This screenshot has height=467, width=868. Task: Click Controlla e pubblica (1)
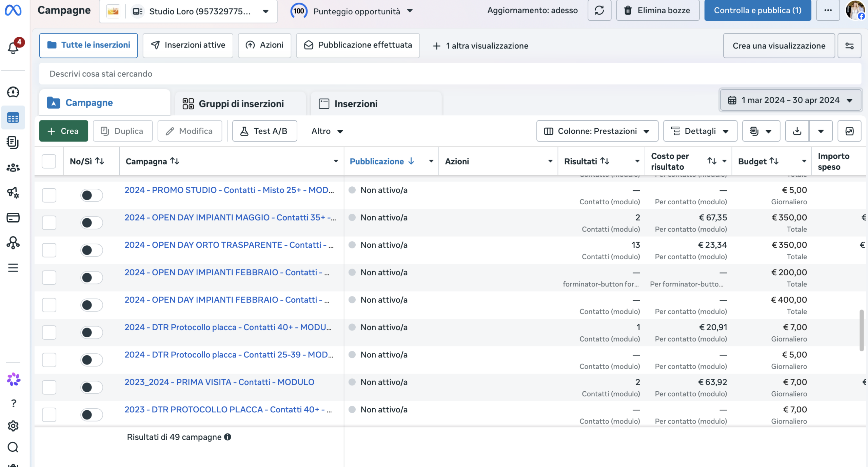point(757,11)
